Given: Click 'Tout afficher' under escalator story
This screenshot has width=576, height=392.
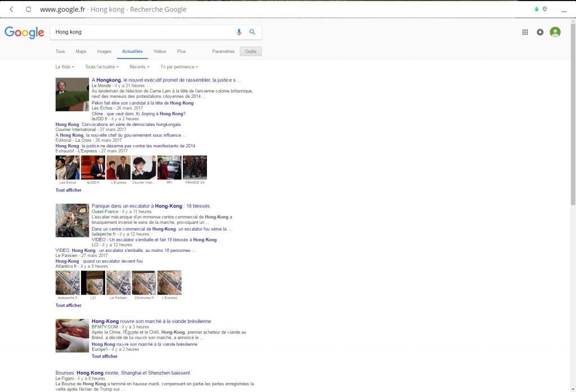Looking at the screenshot, I should click(69, 305).
